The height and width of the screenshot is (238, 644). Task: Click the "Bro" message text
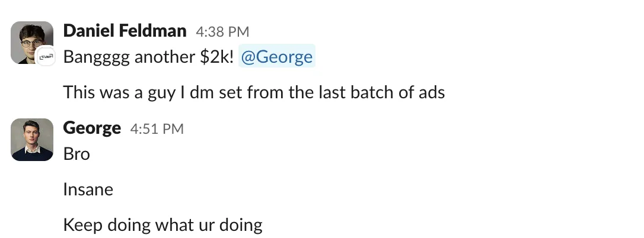pos(76,154)
